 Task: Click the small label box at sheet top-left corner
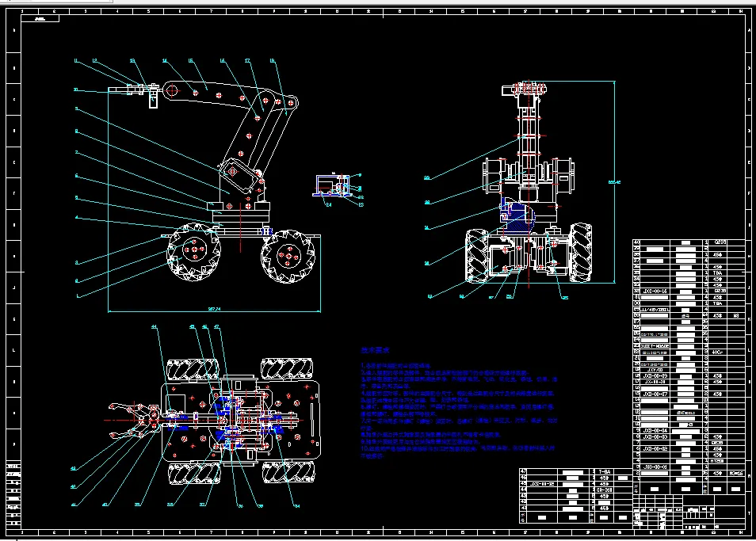coord(40,19)
